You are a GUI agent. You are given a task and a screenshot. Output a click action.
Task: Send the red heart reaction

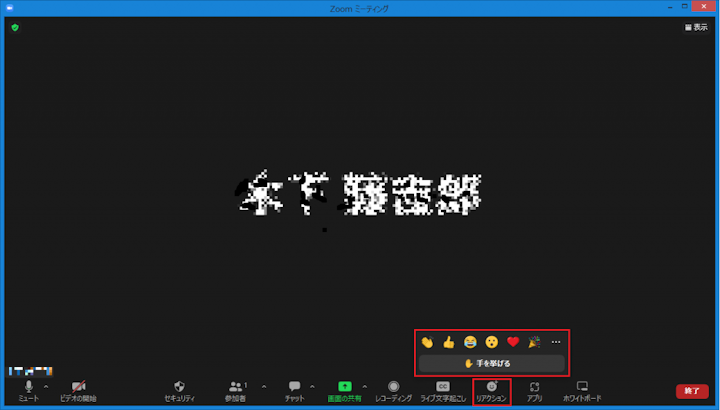(x=513, y=342)
